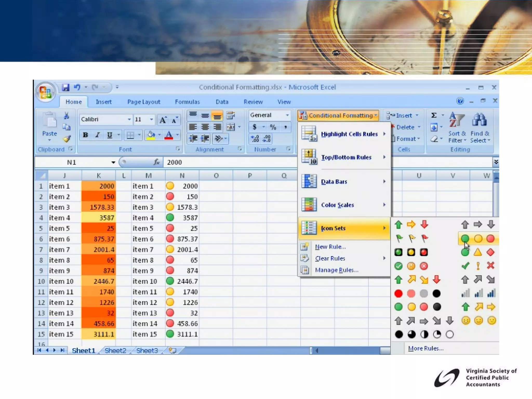532x399 pixels.
Task: Click the Format Painter brush icon
Action: [x=67, y=139]
